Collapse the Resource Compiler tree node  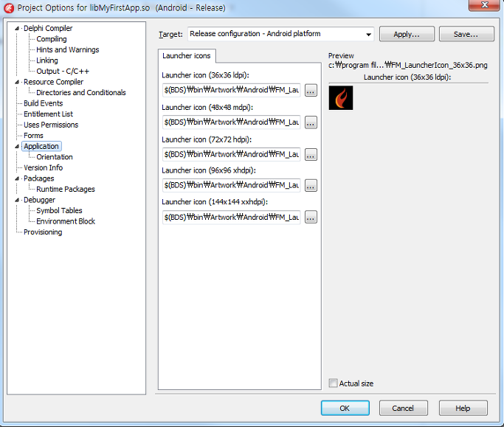[17, 83]
